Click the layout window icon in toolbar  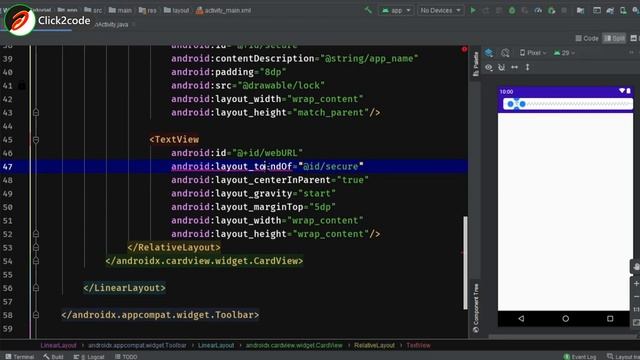coord(597,10)
